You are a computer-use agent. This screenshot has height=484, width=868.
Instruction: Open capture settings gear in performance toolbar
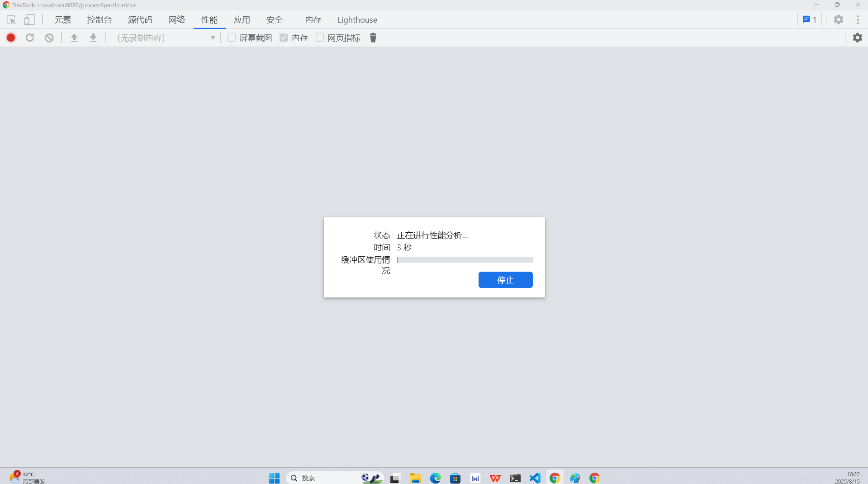click(858, 38)
